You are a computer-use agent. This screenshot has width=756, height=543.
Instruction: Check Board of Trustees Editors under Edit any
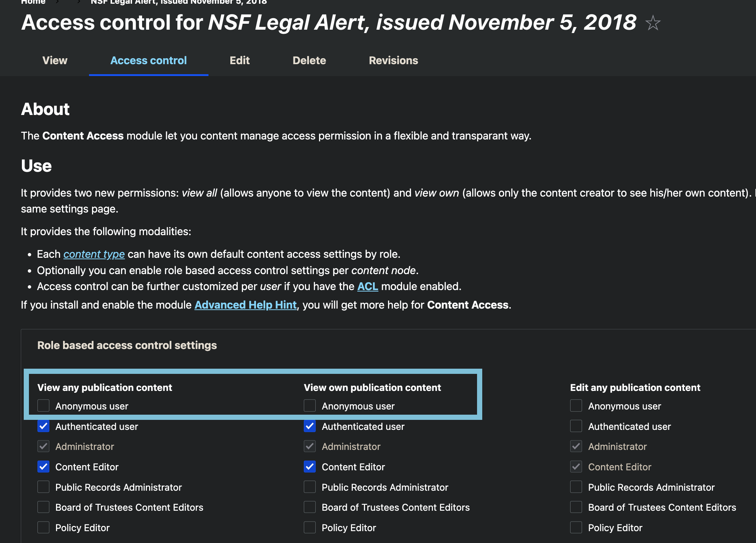coord(576,507)
